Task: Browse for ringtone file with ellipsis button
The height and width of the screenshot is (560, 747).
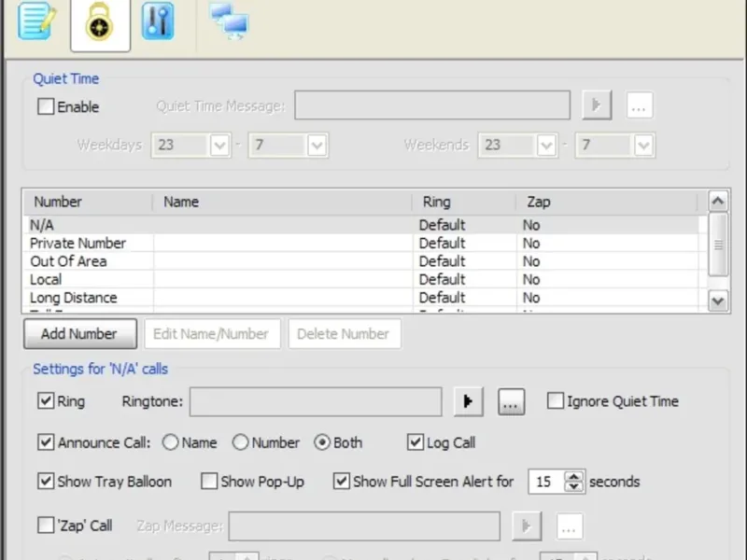Action: [511, 401]
